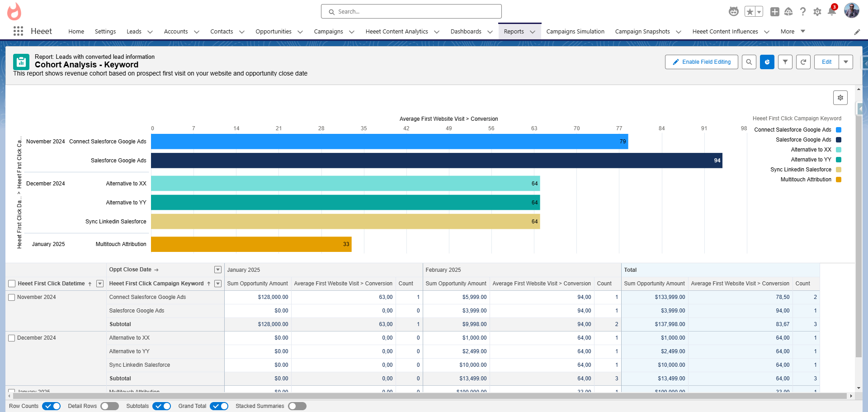868x412 pixels.
Task: Expand the Campaigns tab chevron
Action: [352, 32]
